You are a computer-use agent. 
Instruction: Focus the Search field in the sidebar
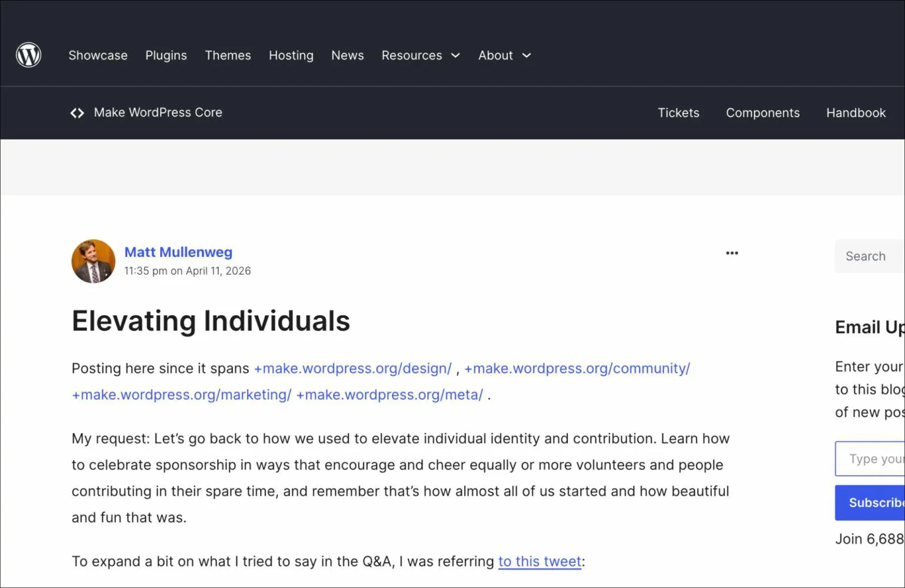pyautogui.click(x=870, y=256)
